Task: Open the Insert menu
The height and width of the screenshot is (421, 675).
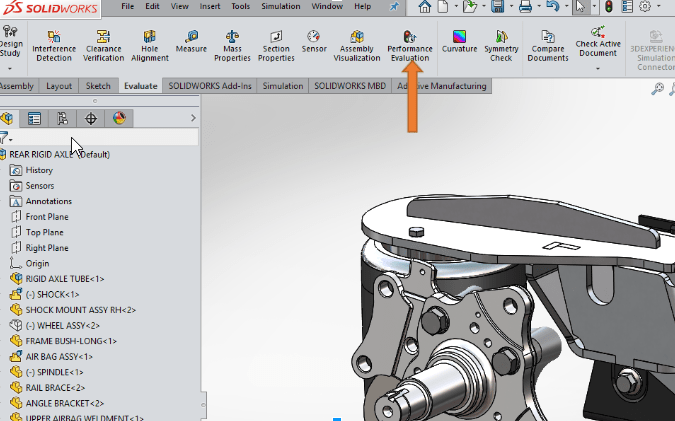Action: 210,6
